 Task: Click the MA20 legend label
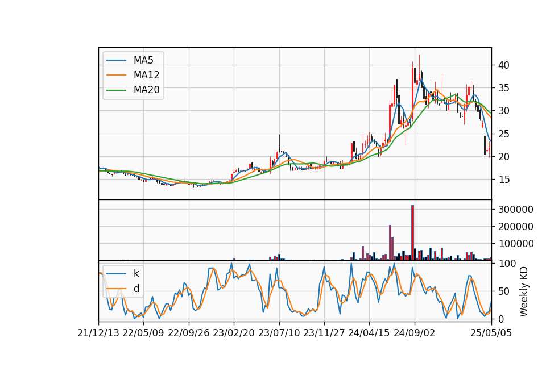(x=146, y=90)
